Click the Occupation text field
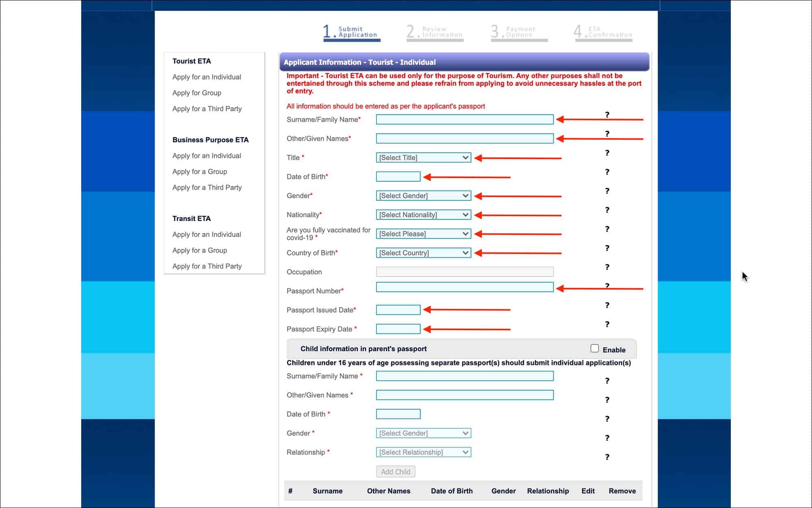This screenshot has height=508, width=812. pos(465,272)
